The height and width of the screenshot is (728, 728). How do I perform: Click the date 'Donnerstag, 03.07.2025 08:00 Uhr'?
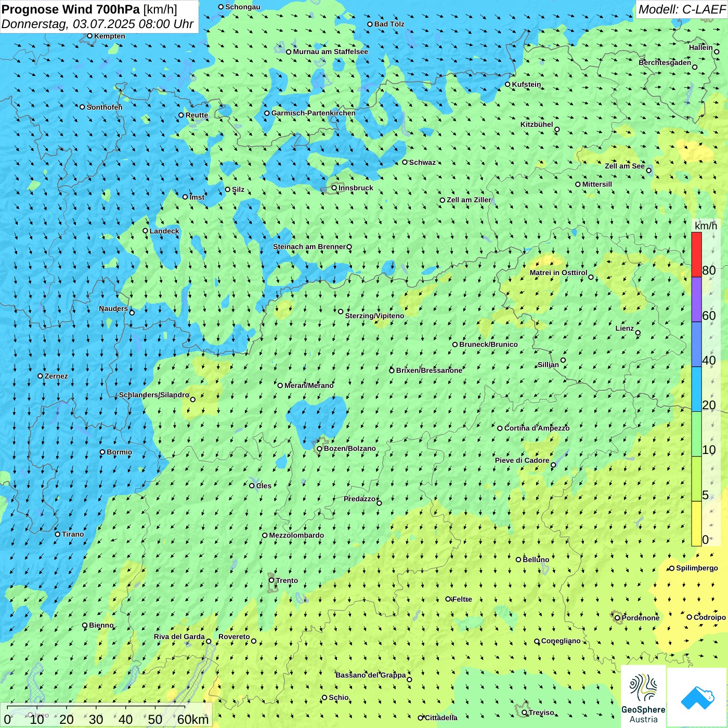[x=97, y=24]
